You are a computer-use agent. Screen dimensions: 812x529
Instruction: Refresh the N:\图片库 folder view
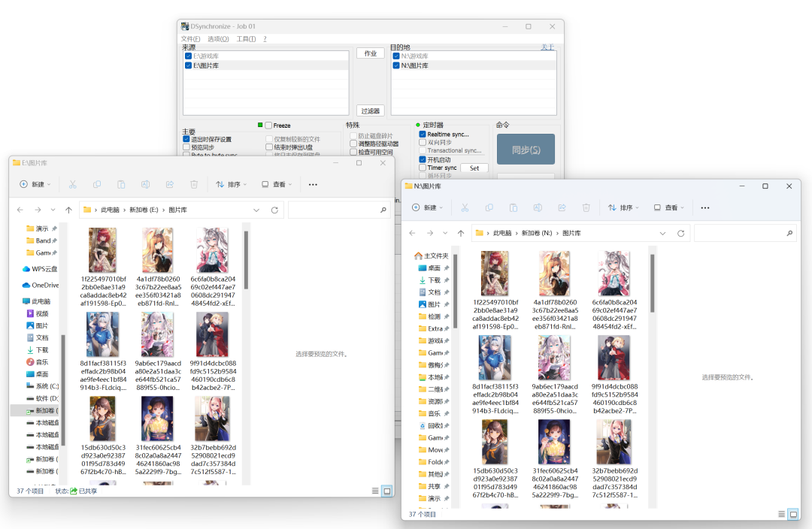point(681,233)
